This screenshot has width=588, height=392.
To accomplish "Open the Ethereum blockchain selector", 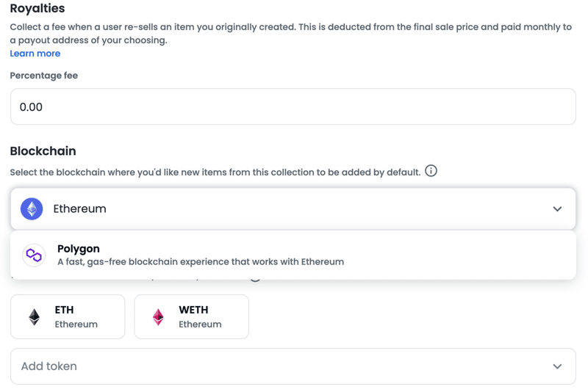I will (x=293, y=208).
